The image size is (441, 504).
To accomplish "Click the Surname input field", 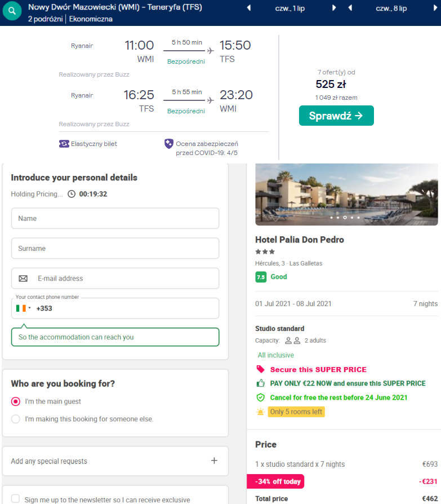I will coord(115,249).
